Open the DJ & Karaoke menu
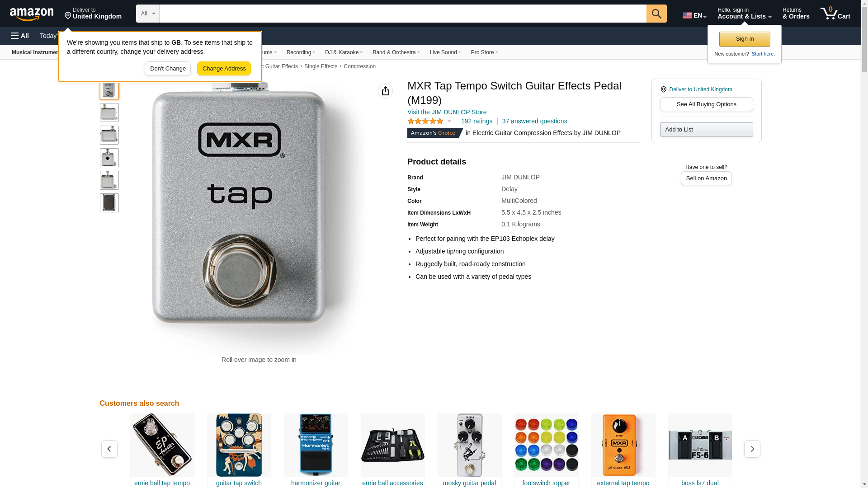Image resolution: width=868 pixels, height=488 pixels. (344, 52)
